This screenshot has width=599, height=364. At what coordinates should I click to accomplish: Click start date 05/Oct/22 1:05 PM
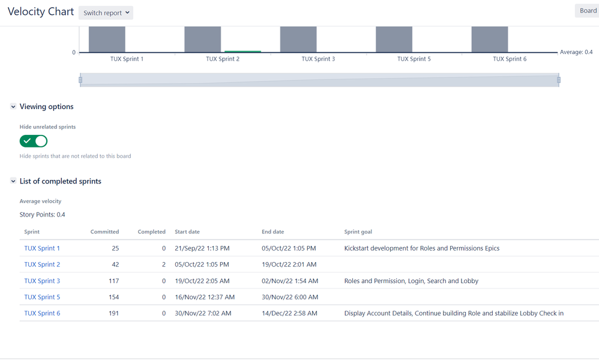point(202,264)
